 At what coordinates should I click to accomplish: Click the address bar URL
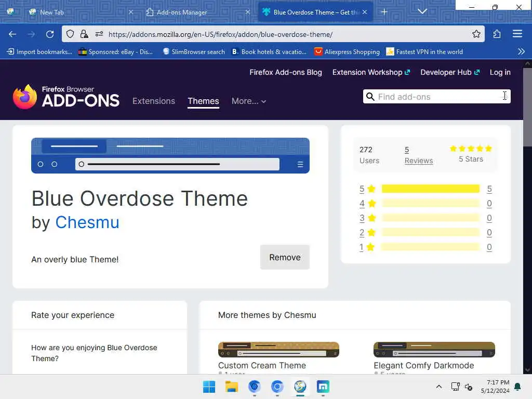[x=220, y=34]
